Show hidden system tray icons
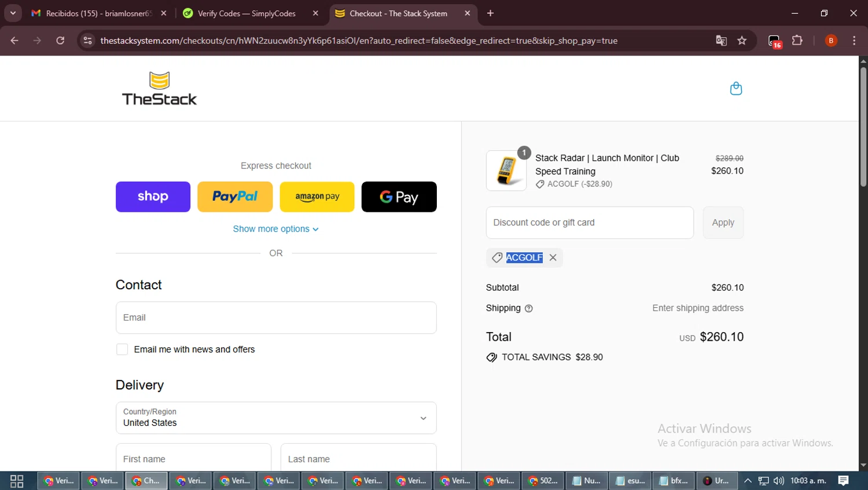The image size is (868, 490). (748, 481)
